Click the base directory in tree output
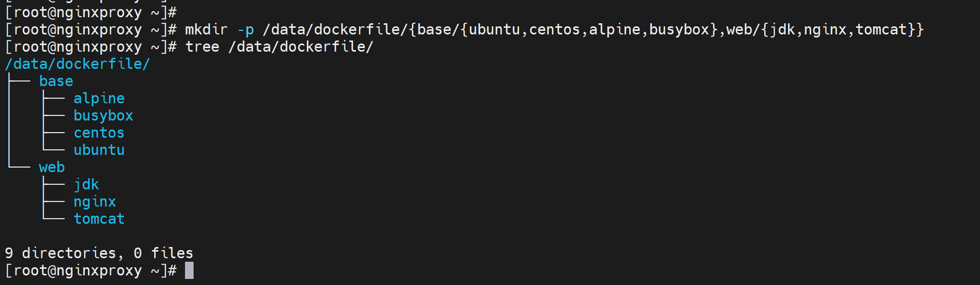This screenshot has height=285, width=980. pos(56,81)
